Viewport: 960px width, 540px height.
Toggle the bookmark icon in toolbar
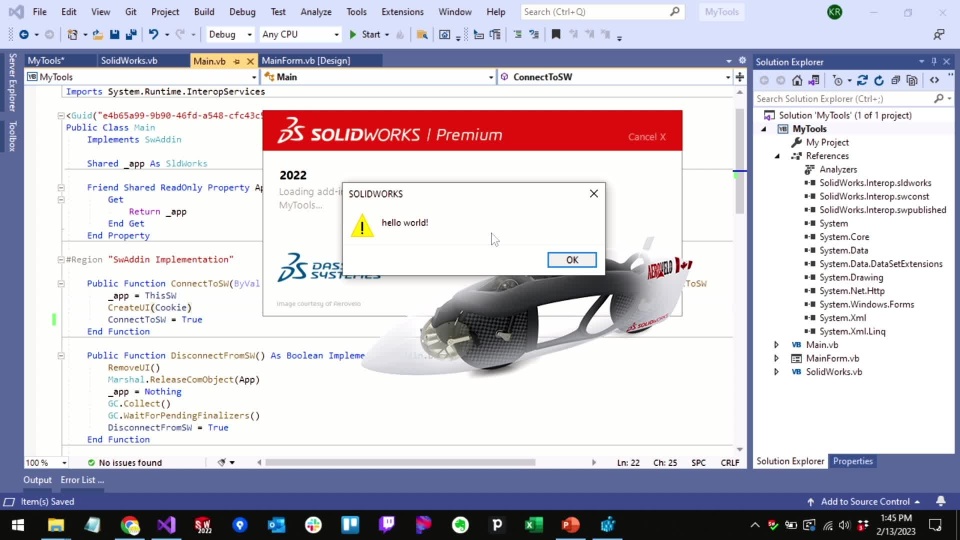(x=556, y=35)
